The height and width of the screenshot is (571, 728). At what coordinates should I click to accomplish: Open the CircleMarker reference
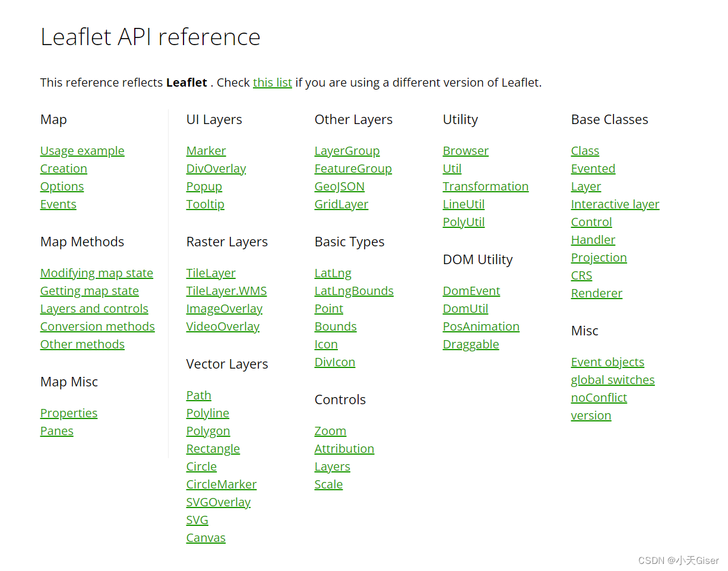[221, 484]
